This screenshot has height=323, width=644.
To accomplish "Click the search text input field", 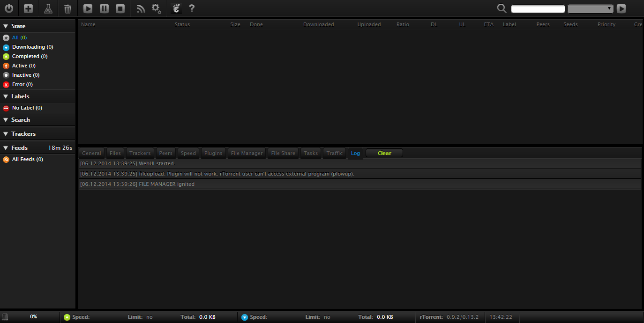I will click(x=538, y=8).
